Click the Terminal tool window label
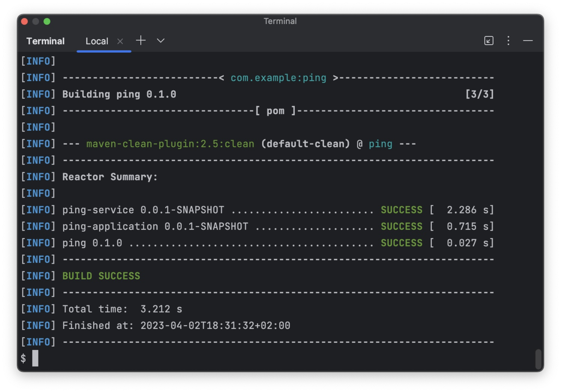Screen dimensions: 561x392 45,41
